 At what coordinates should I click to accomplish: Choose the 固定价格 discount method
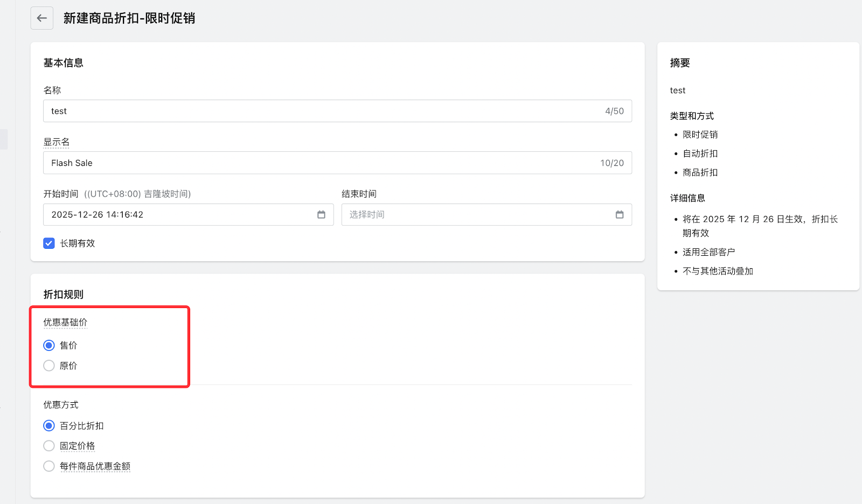(49, 446)
